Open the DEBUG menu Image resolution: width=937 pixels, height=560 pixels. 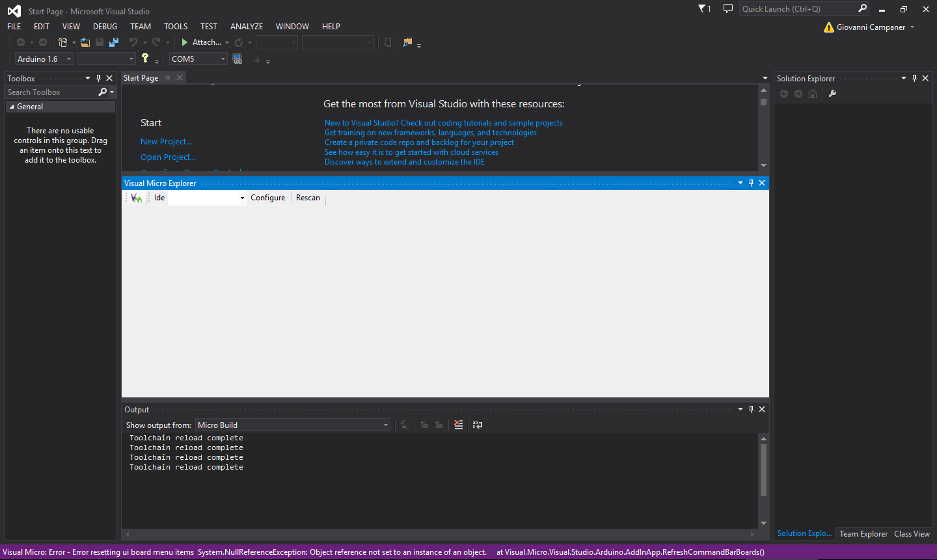click(105, 27)
